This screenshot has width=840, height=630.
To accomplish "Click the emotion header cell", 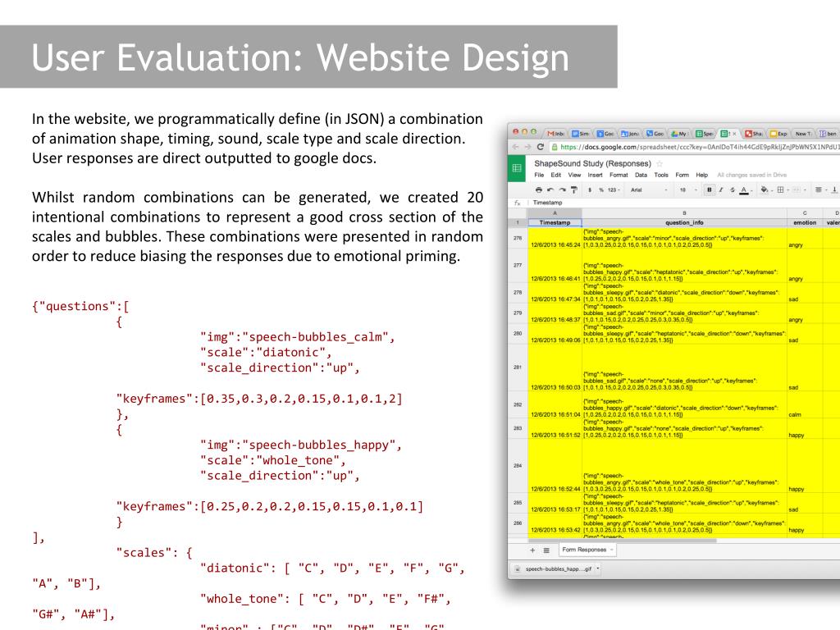I will point(805,222).
